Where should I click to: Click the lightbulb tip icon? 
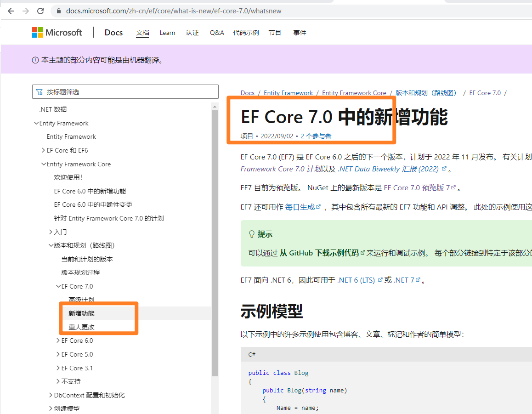252,234
